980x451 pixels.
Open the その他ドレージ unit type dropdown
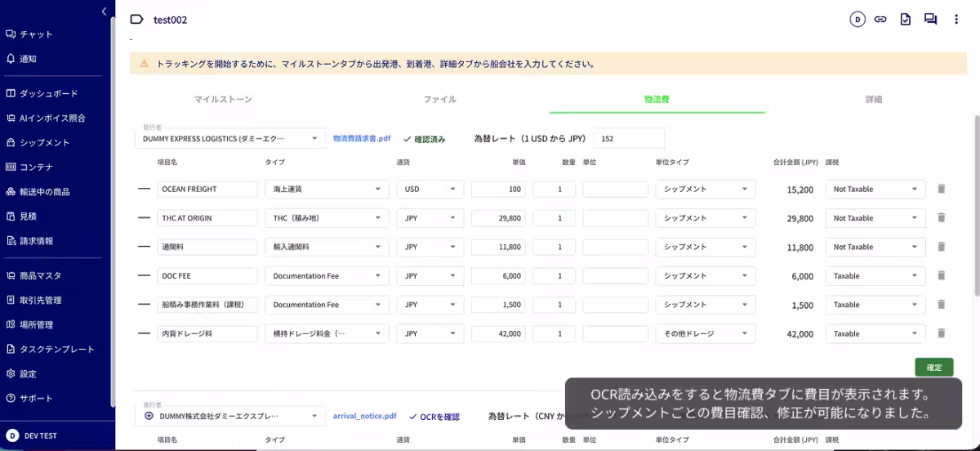pyautogui.click(x=706, y=333)
